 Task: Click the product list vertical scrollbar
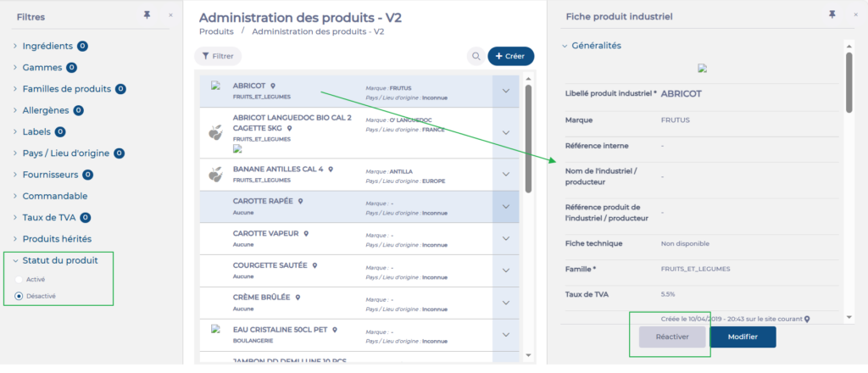528,138
